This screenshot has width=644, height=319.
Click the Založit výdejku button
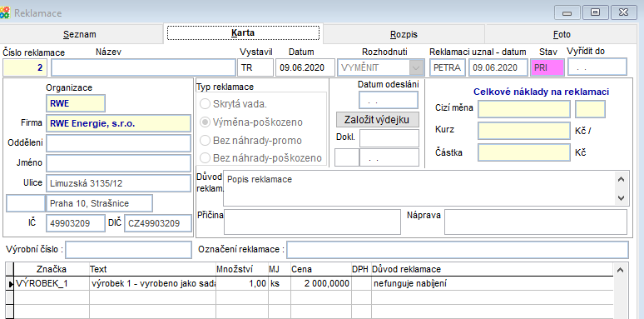coord(378,120)
